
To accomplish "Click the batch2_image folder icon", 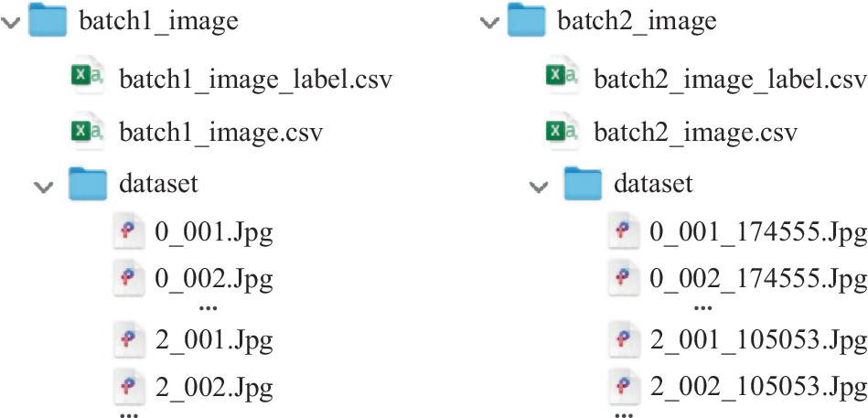I will click(527, 20).
